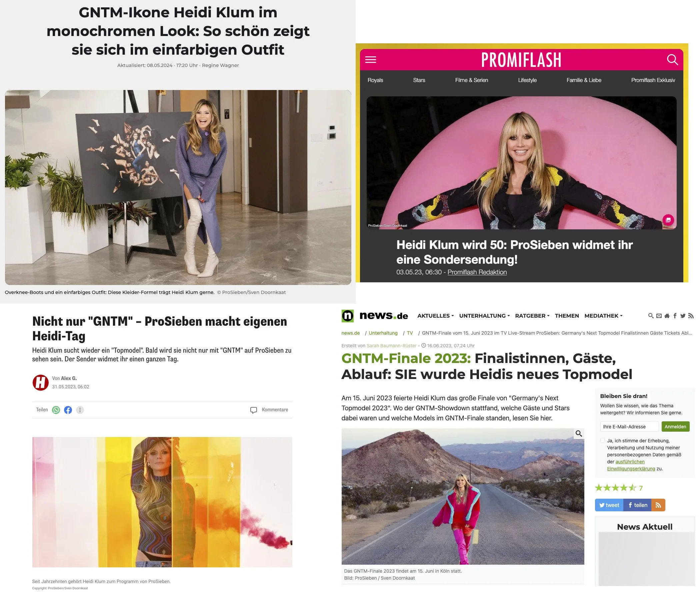Click the Promiflash search magnifier icon
Viewport: 700px width, 592px height.
[672, 60]
